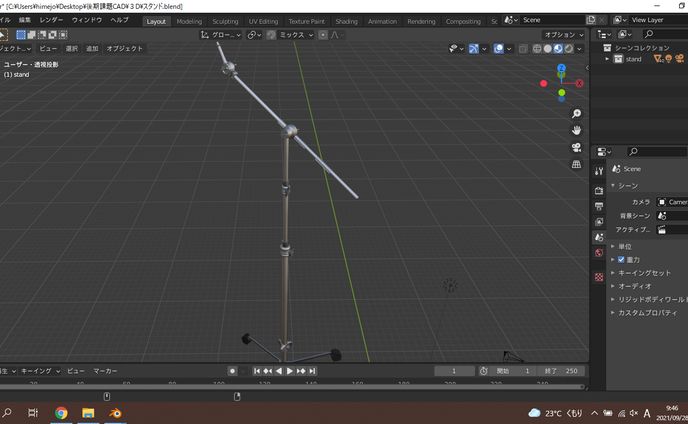
Task: Open the オブジェクト menu in viewport header
Action: pyautogui.click(x=125, y=48)
